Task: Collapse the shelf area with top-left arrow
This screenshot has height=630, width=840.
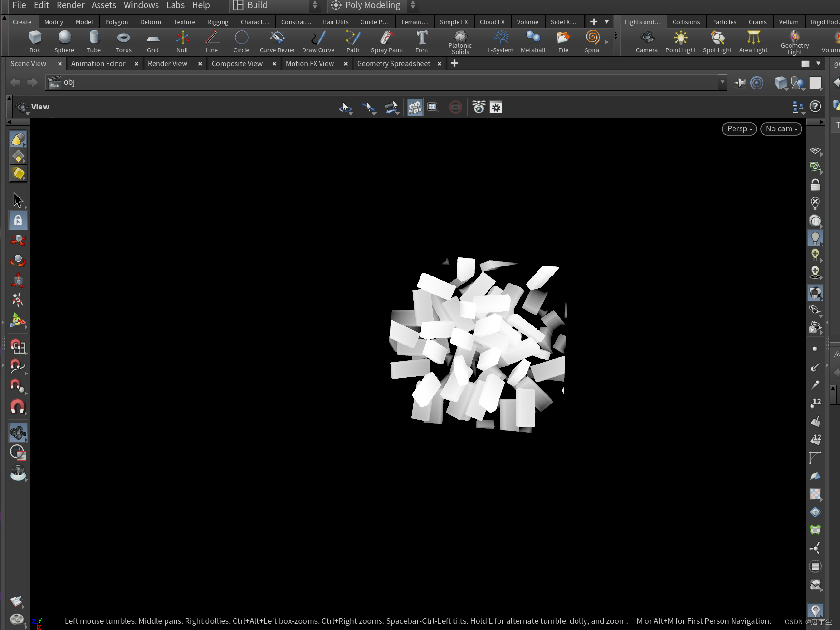Action: (4, 18)
